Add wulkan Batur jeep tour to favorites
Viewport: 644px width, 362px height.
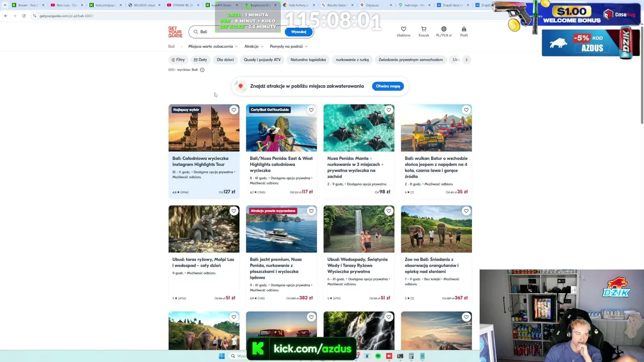[466, 110]
